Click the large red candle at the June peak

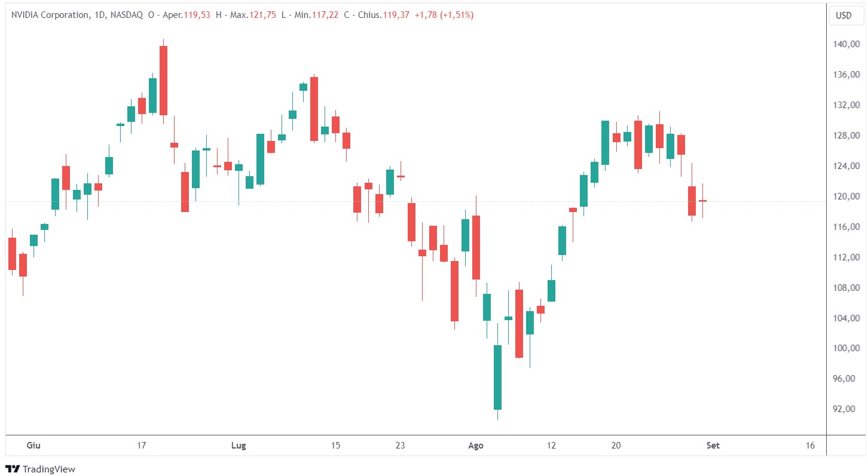pos(163,80)
